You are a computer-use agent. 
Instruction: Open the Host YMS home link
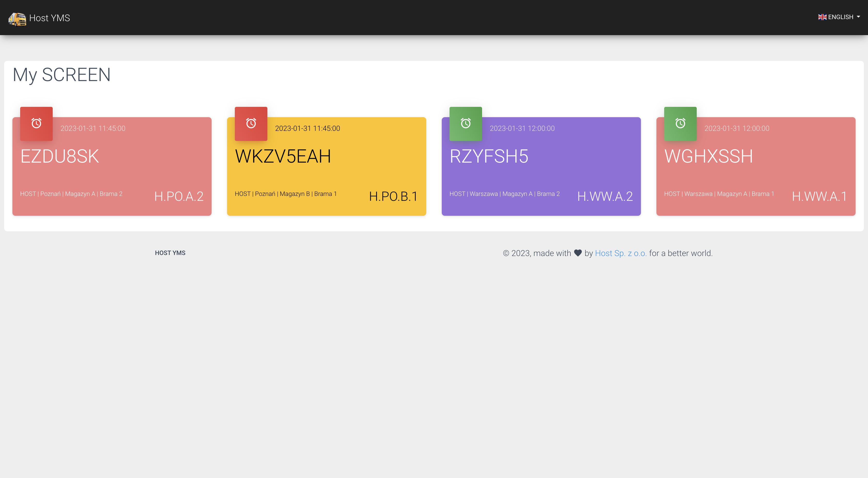click(50, 18)
